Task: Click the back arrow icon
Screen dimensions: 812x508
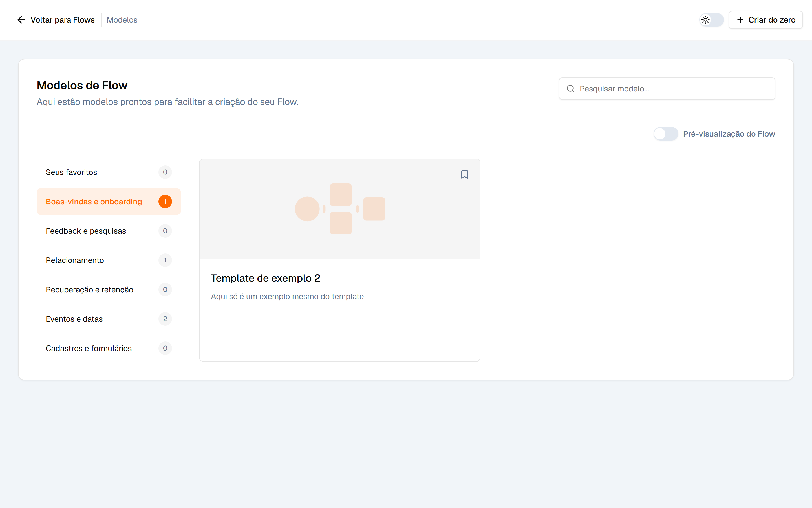Action: [x=21, y=20]
